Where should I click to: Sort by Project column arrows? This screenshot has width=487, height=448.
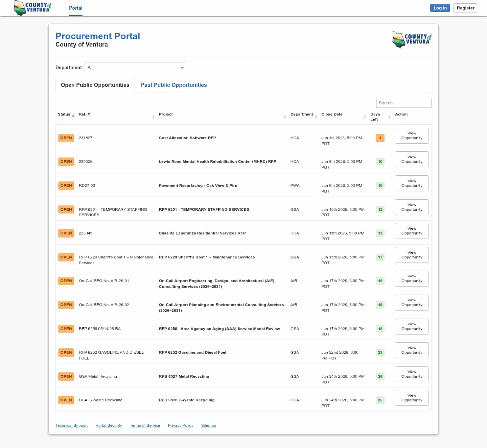[285, 117]
